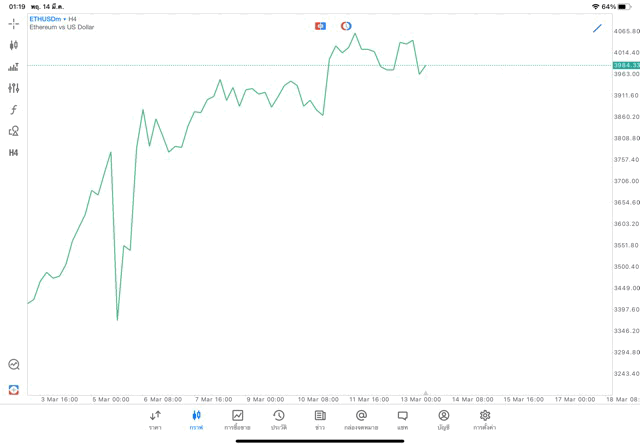640x447 pixels.
Task: Open the indicators function icon
Action: point(13,110)
